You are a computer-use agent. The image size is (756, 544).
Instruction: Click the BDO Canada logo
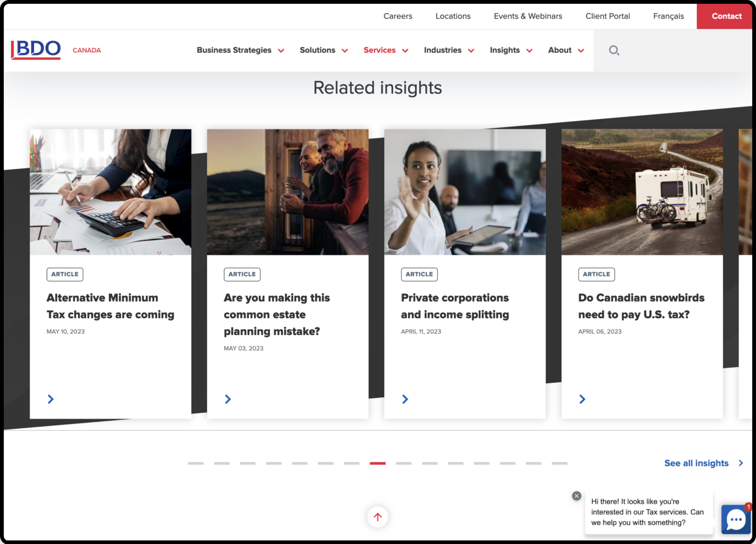[x=36, y=49]
